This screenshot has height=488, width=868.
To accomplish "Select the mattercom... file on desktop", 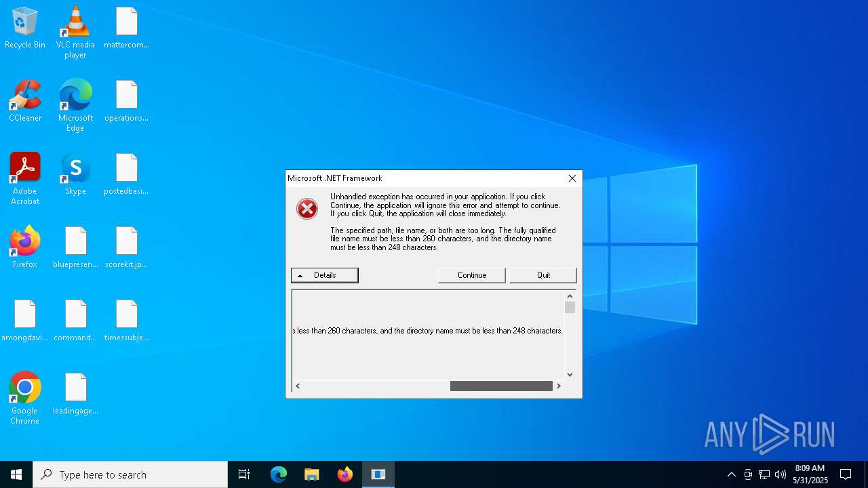I will pyautogui.click(x=127, y=28).
